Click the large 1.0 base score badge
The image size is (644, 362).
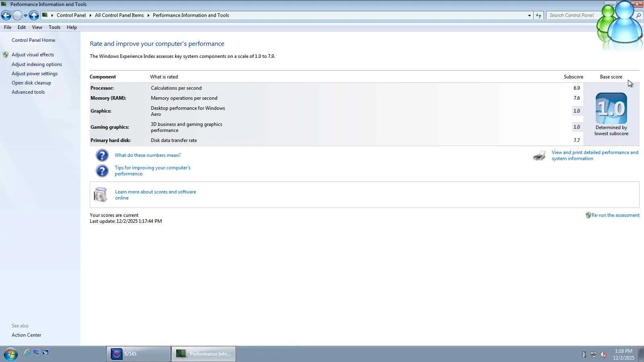[611, 108]
